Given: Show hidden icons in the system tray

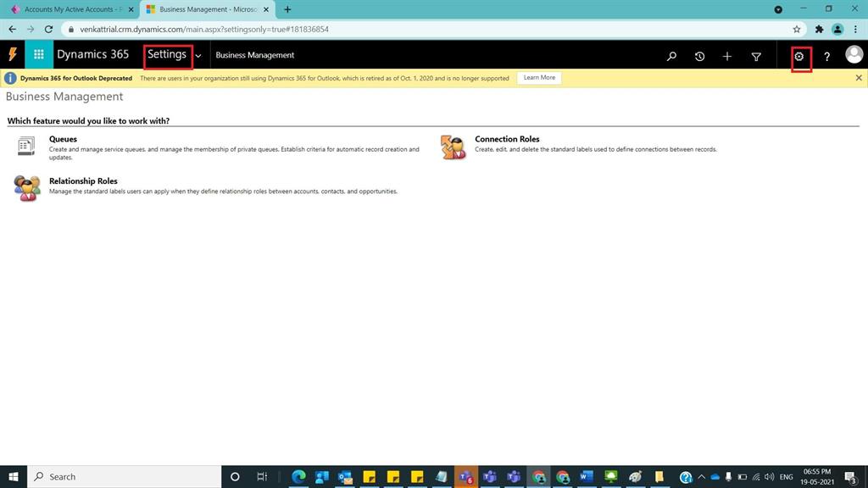Looking at the screenshot, I should pos(702,476).
